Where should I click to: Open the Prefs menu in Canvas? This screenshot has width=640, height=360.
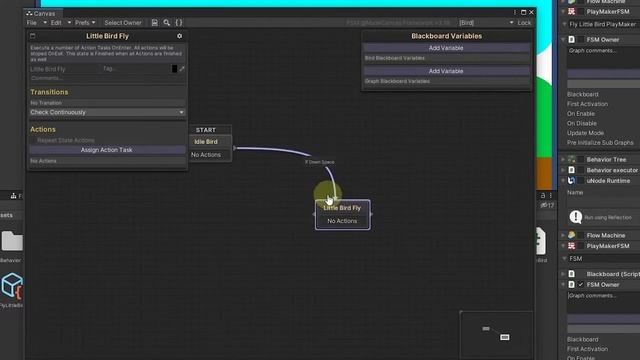pos(85,23)
